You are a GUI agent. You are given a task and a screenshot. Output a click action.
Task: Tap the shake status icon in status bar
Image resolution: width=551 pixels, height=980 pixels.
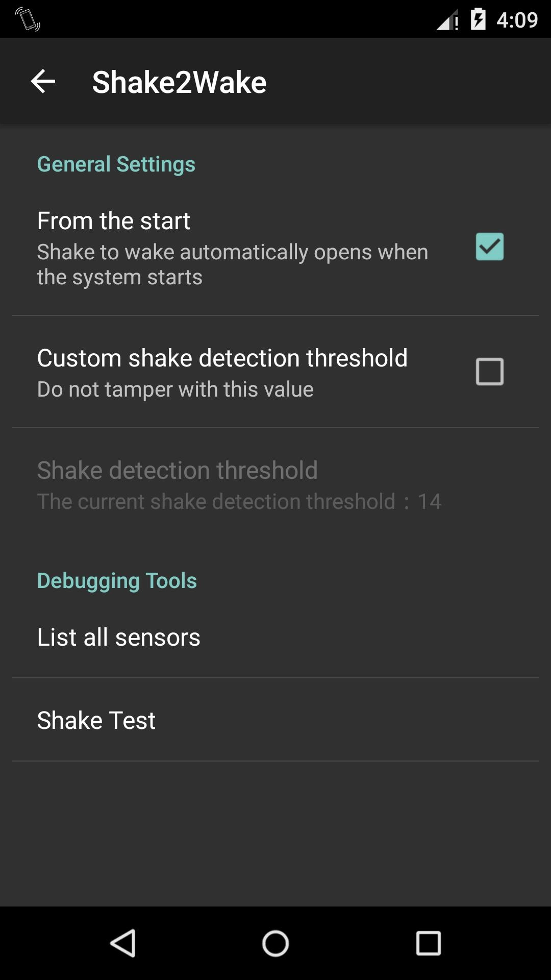(28, 19)
